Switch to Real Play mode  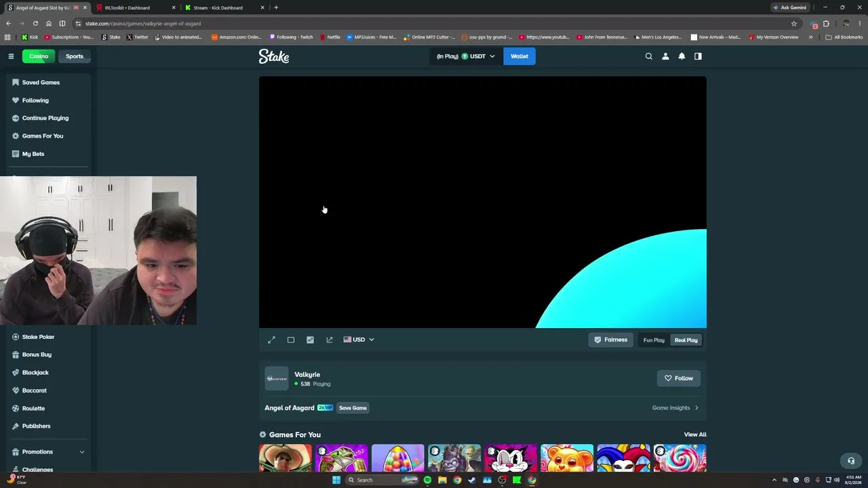click(686, 340)
